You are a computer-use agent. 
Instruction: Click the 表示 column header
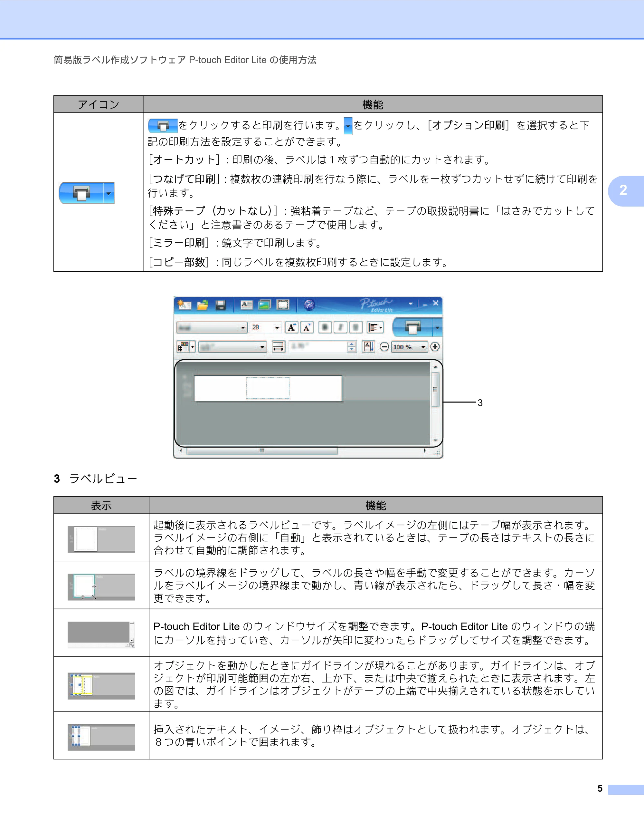pyautogui.click(x=101, y=505)
